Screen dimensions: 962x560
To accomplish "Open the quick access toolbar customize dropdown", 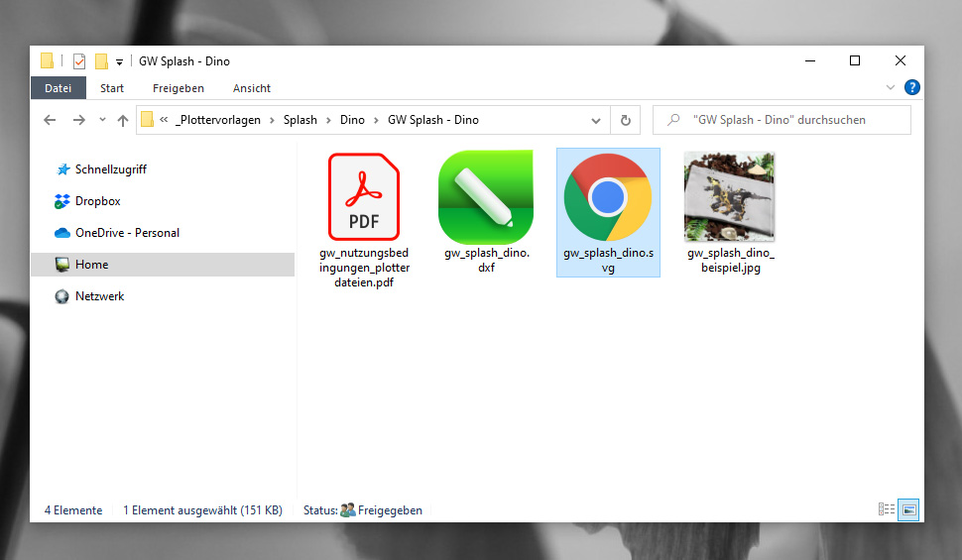I will coord(120,61).
